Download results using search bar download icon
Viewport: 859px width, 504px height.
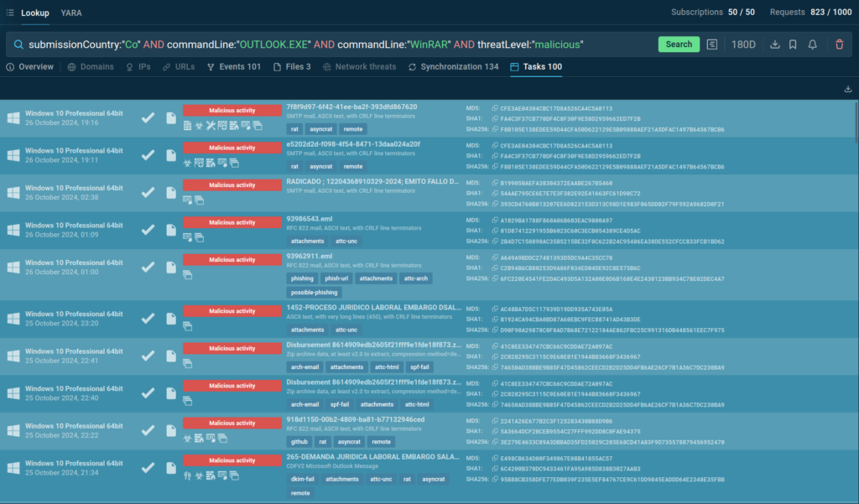[x=774, y=44]
